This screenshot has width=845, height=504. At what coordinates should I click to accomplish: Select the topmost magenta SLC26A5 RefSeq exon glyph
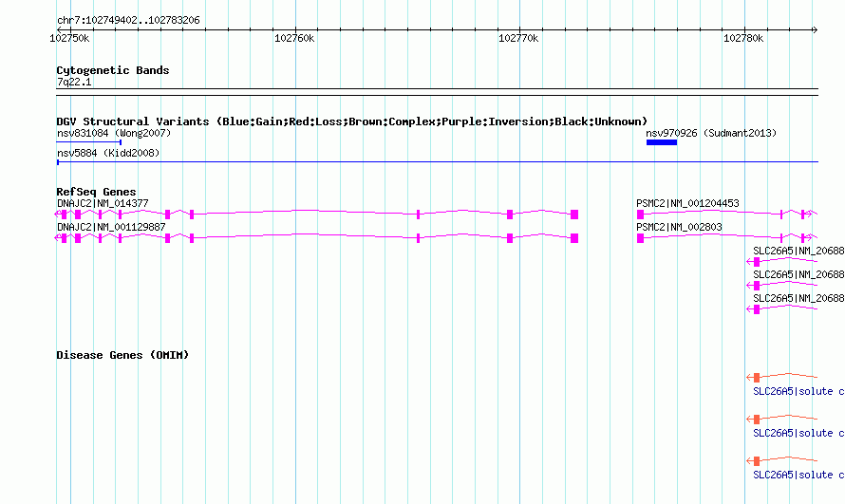757,262
